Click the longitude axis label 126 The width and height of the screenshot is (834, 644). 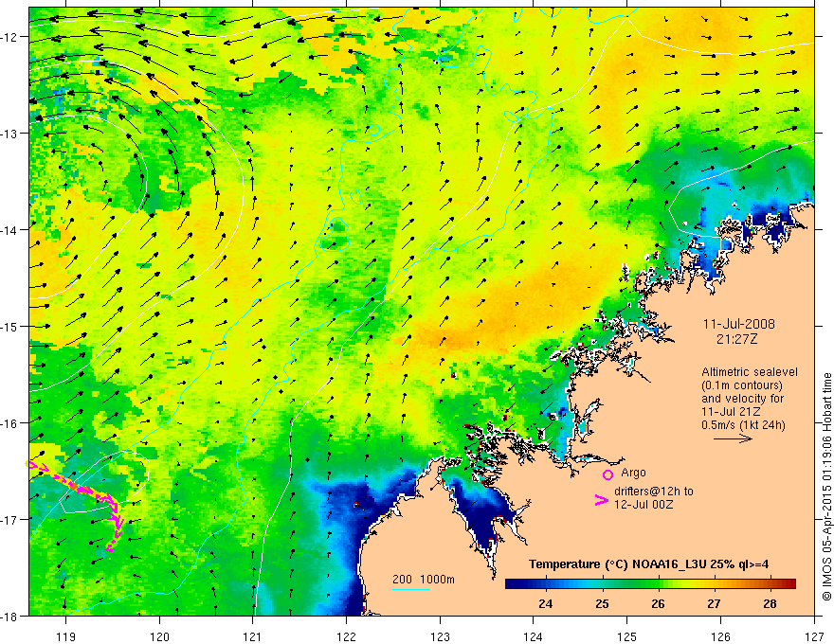pos(720,636)
